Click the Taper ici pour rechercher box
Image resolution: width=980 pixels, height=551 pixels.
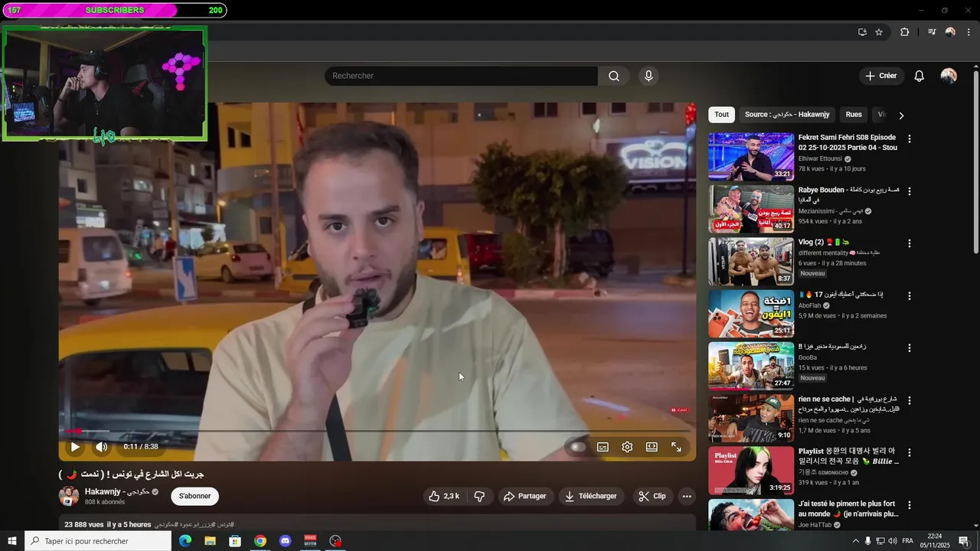(x=98, y=541)
